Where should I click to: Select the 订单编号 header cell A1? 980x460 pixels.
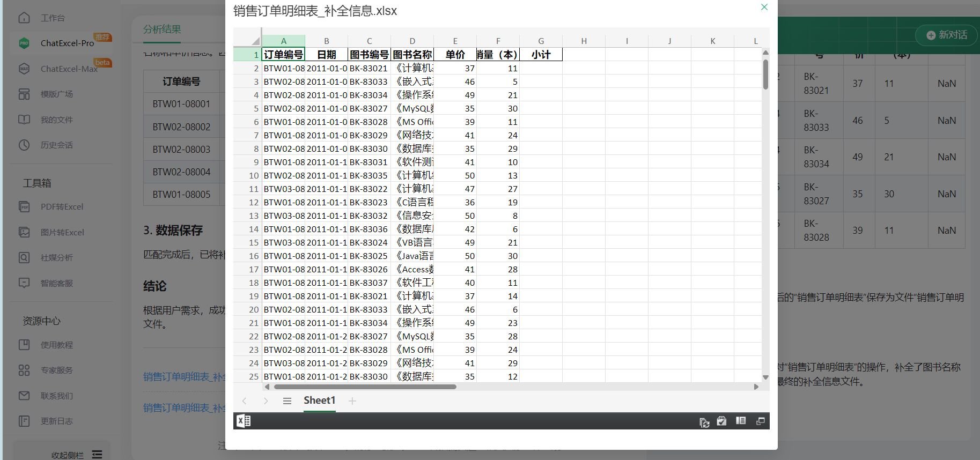(283, 54)
